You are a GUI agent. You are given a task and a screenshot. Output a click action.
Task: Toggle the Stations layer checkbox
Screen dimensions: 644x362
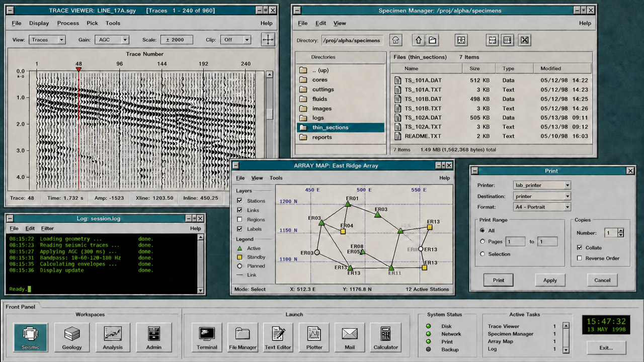(239, 201)
